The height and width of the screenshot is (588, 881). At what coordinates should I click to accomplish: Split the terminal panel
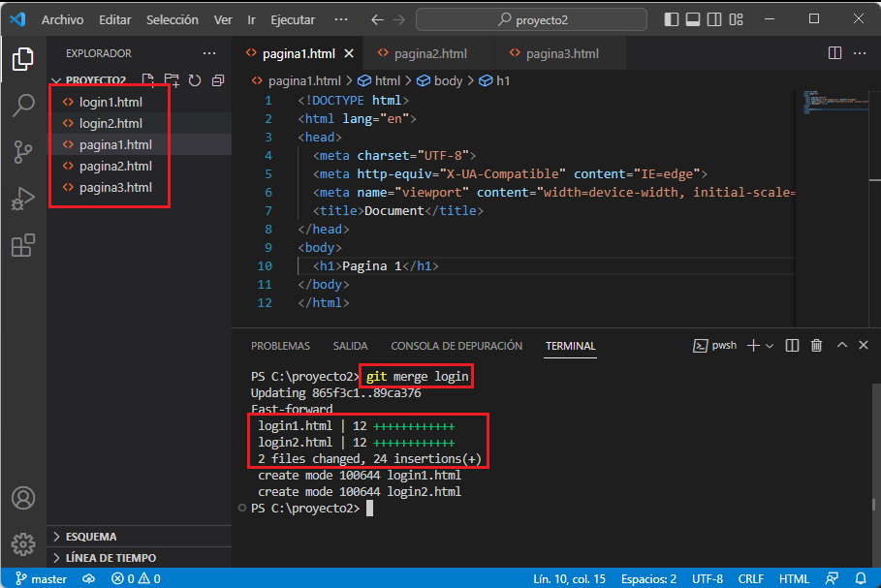pos(792,346)
